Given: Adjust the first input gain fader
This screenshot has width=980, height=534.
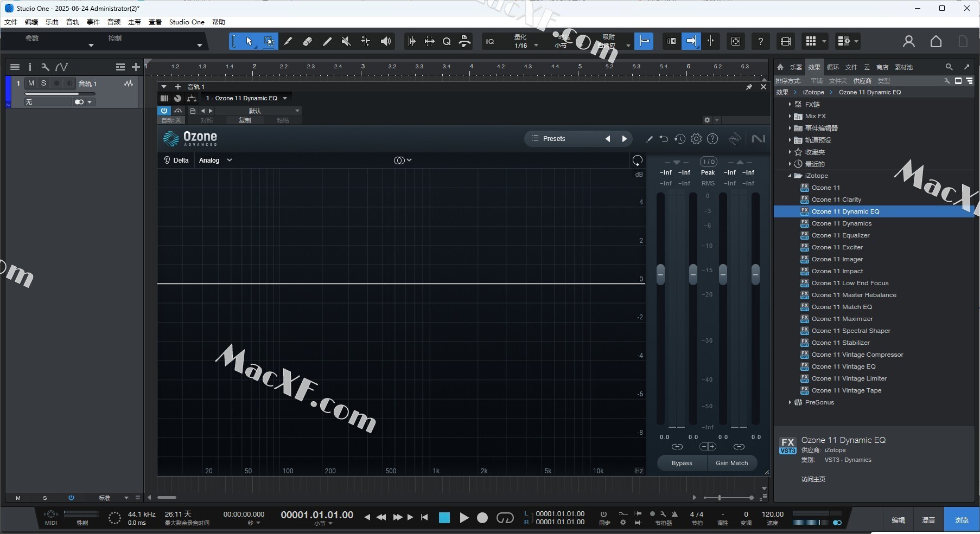Looking at the screenshot, I should [x=660, y=274].
